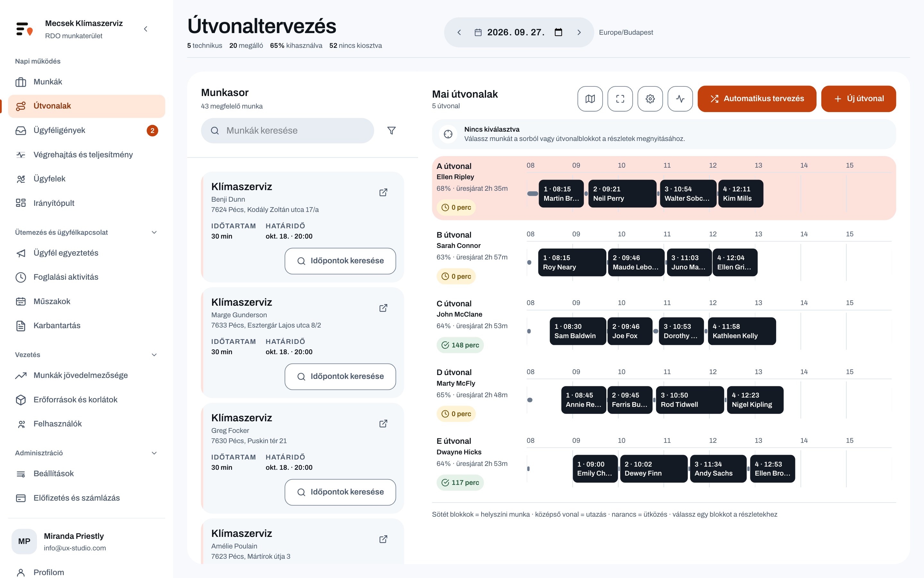
Task: Open Felhasználók in the sidebar
Action: tap(86, 424)
